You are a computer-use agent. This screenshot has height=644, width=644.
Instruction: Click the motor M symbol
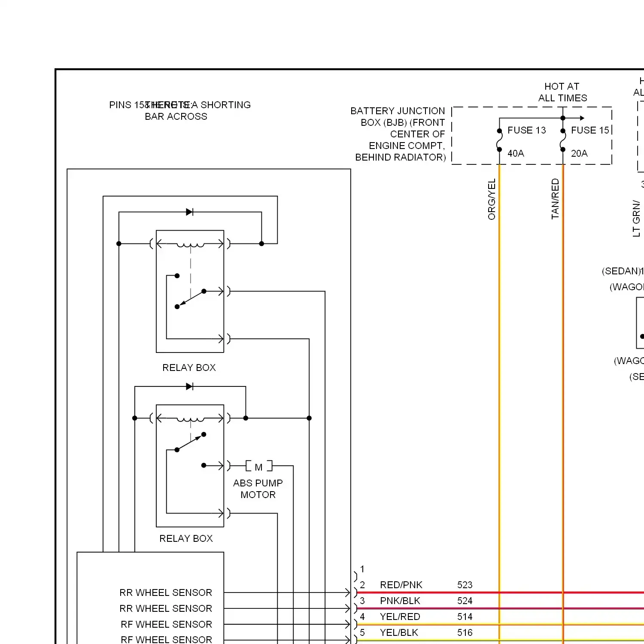259,467
